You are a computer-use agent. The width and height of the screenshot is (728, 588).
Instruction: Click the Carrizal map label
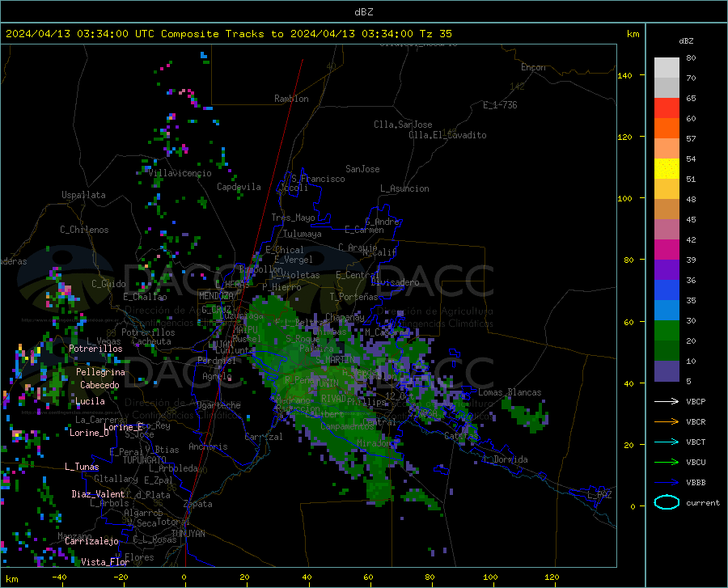(264, 438)
